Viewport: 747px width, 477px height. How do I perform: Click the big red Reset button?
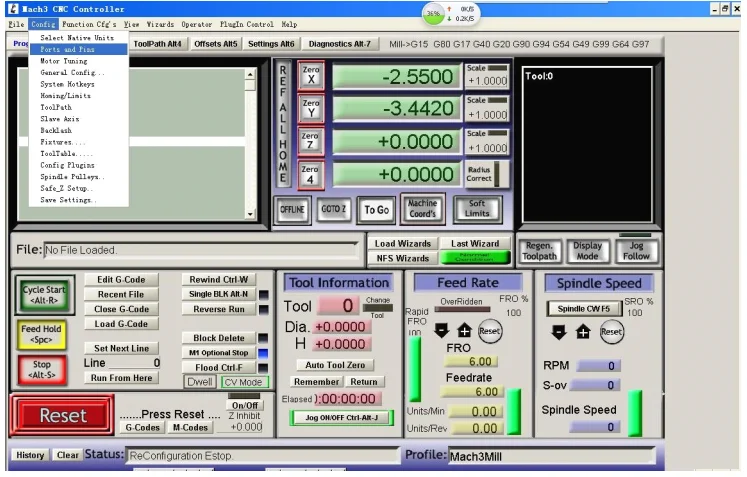(62, 415)
